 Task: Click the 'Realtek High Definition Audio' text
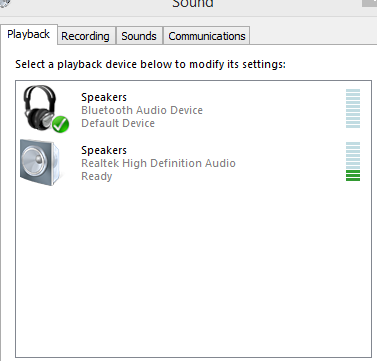(158, 163)
